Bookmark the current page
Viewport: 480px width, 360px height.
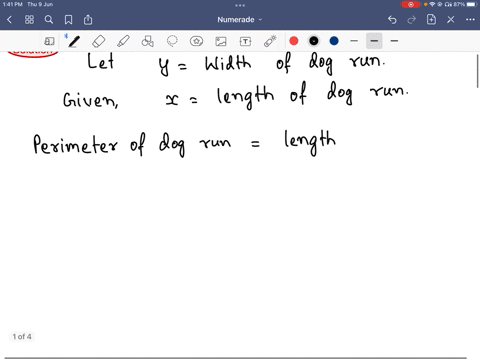(68, 20)
